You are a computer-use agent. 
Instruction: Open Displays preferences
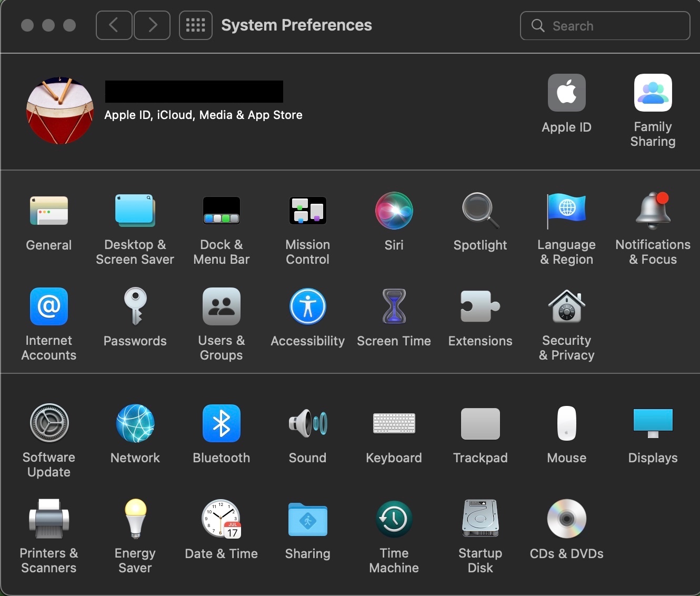point(653,423)
